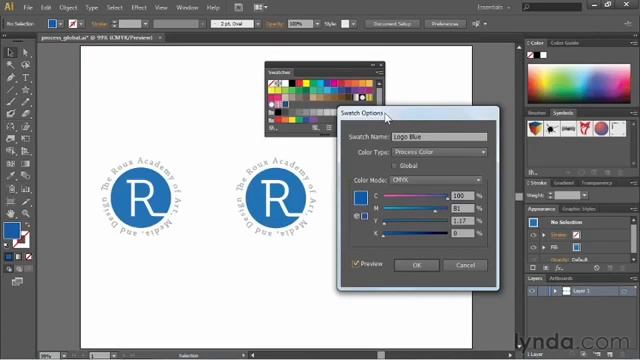
Task: Select the Rotate tool
Action: pyautogui.click(x=11, y=127)
